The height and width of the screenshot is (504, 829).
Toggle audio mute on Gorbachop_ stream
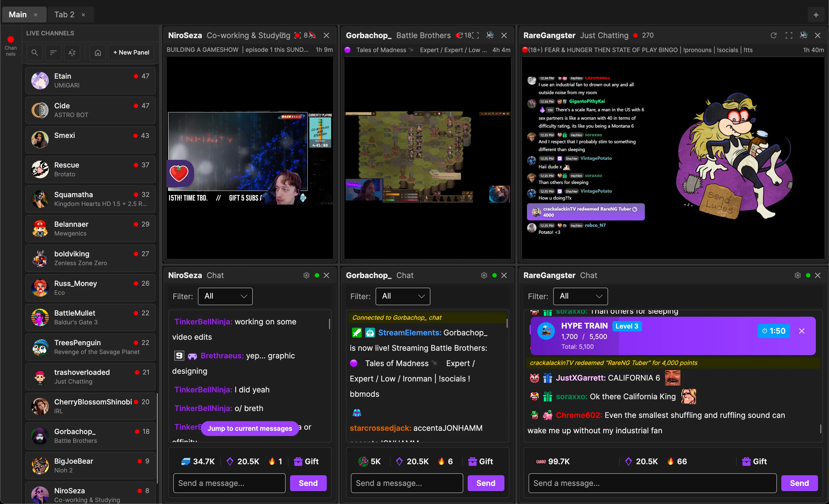(490, 35)
